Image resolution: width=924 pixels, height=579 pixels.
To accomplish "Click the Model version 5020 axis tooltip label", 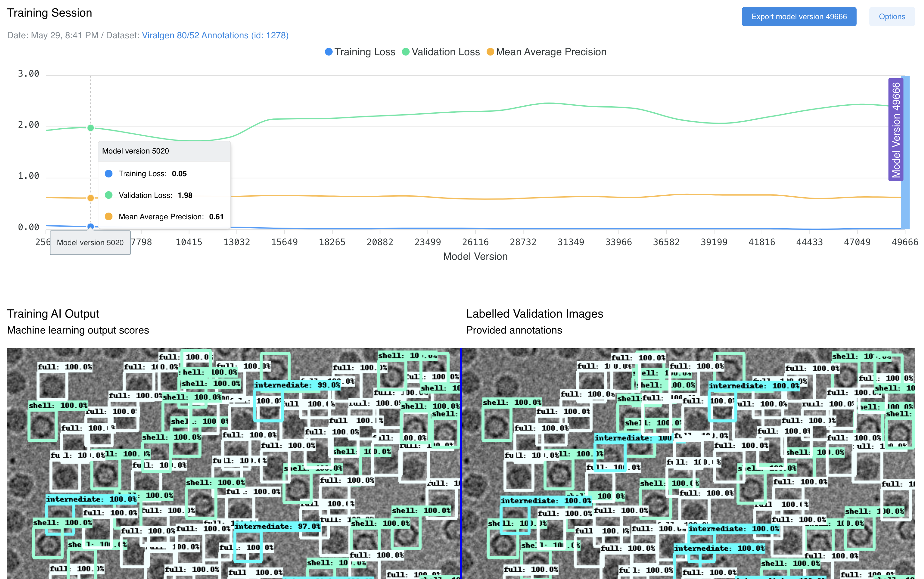I will (90, 242).
